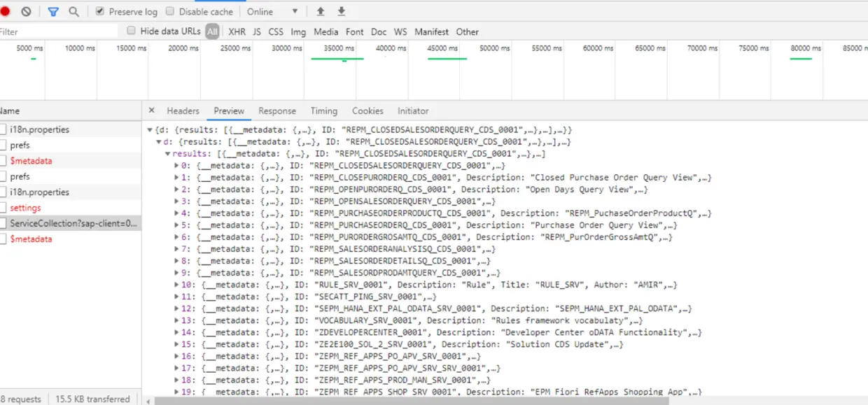
Task: Filter requests by Other
Action: click(x=468, y=31)
